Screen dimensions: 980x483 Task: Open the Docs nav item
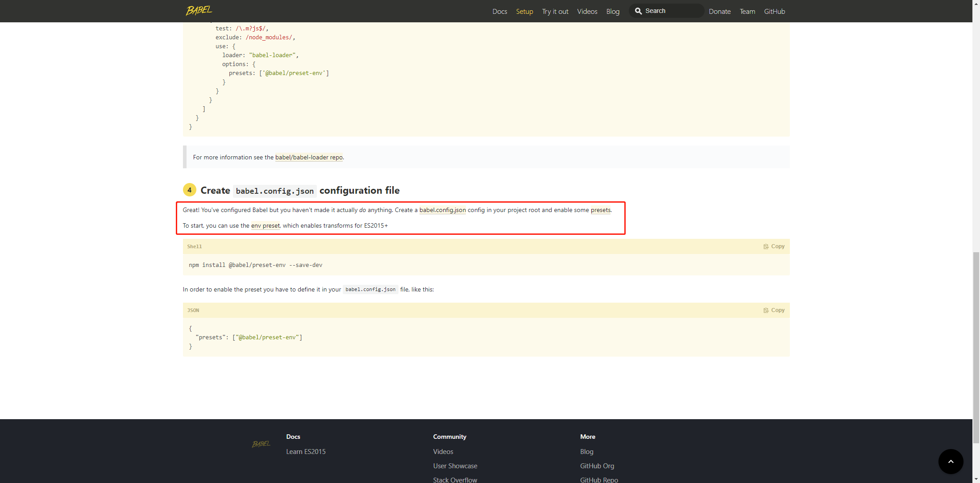coord(500,11)
